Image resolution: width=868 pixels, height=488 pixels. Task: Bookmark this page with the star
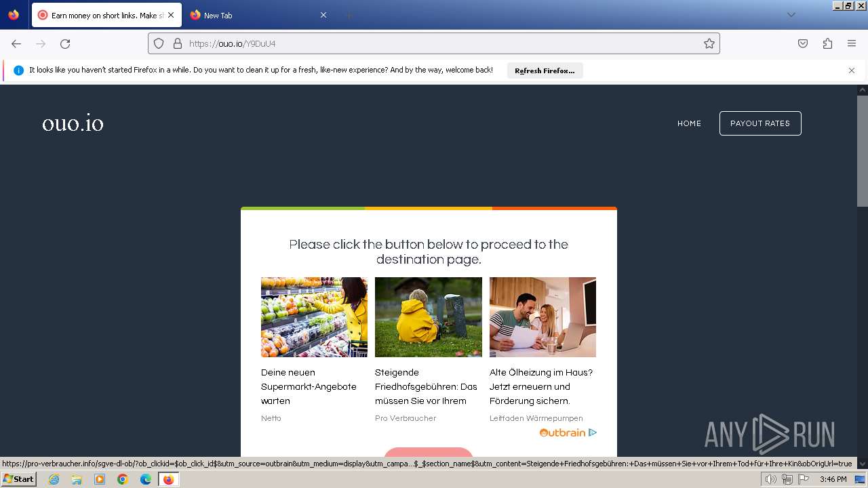(709, 43)
